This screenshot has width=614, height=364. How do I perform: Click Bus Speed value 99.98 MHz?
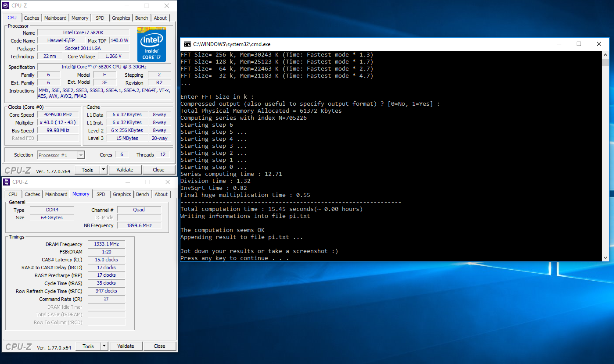pos(57,131)
